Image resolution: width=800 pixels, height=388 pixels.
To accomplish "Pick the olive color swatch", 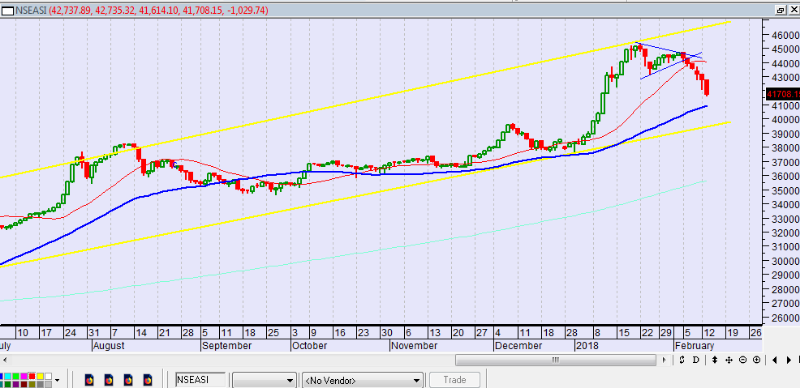I will [32, 384].
